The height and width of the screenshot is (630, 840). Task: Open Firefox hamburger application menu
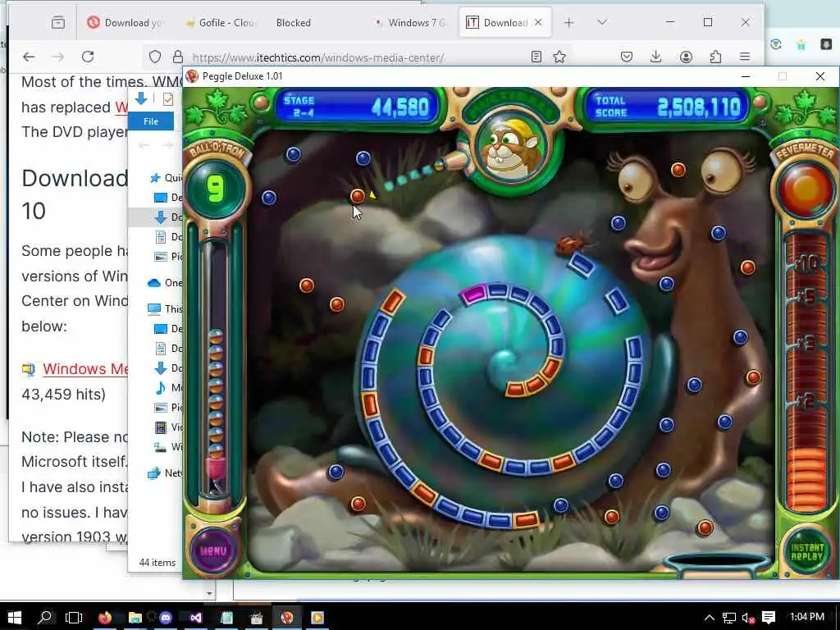[745, 57]
